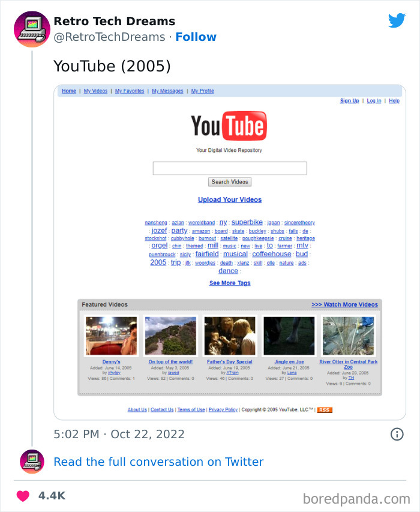Screen dimensions: 420x512
Task: Click the Twitter bird logo icon
Action: tap(397, 21)
